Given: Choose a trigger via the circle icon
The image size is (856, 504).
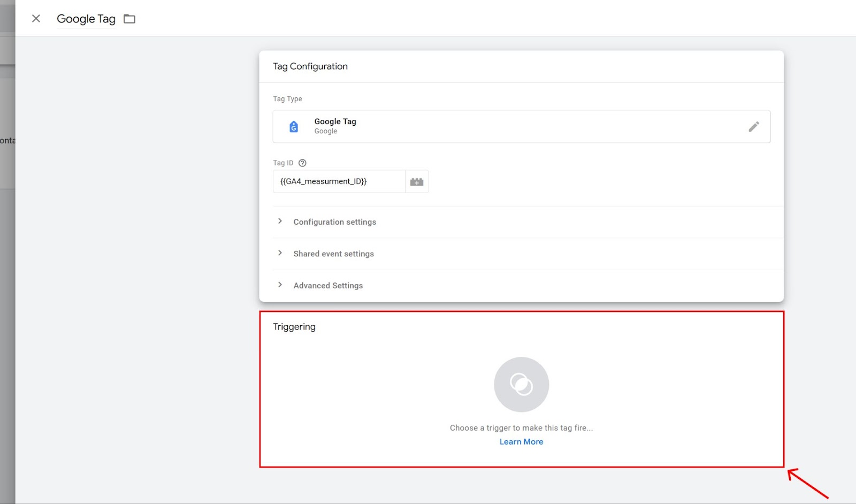Looking at the screenshot, I should tap(522, 385).
